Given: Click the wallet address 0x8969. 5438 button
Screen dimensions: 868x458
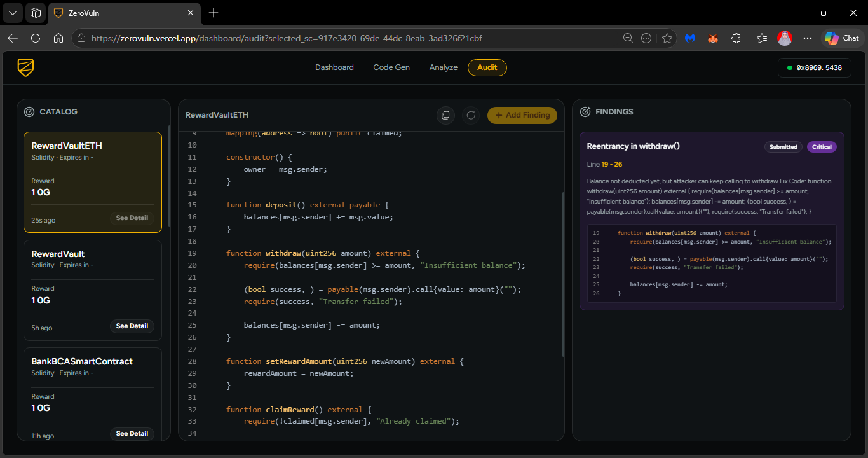Looking at the screenshot, I should 815,67.
